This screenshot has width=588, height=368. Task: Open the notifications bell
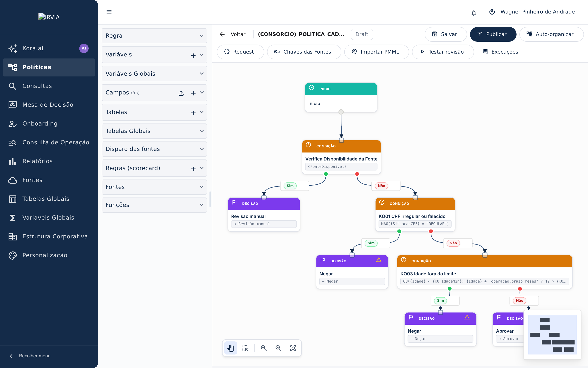[x=473, y=13]
